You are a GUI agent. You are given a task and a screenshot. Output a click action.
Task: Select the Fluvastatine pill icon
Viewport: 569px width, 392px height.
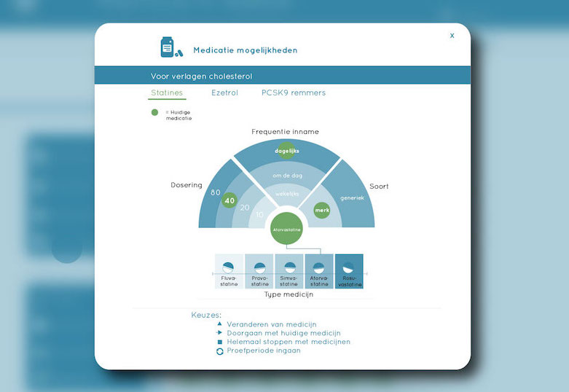(229, 267)
